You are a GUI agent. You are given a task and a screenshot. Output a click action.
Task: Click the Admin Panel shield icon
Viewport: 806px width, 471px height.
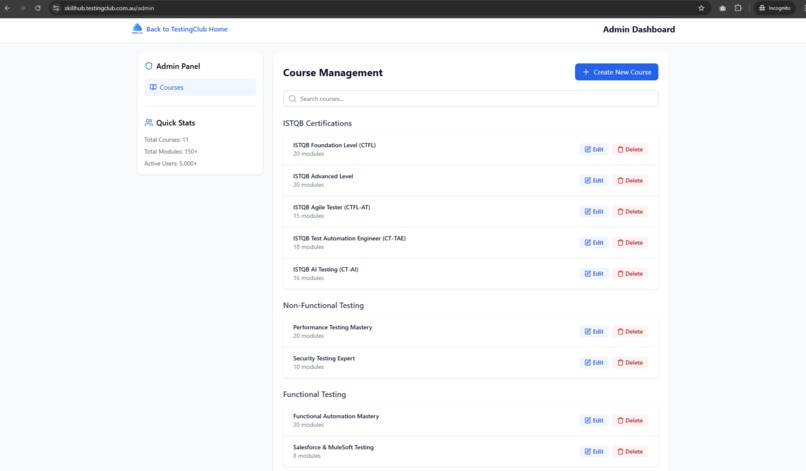(x=149, y=66)
